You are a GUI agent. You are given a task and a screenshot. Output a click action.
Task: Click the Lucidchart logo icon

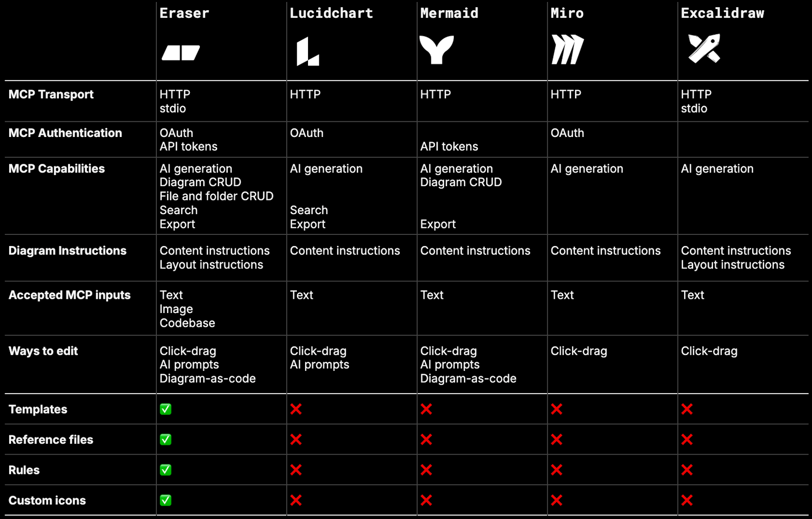(x=308, y=51)
